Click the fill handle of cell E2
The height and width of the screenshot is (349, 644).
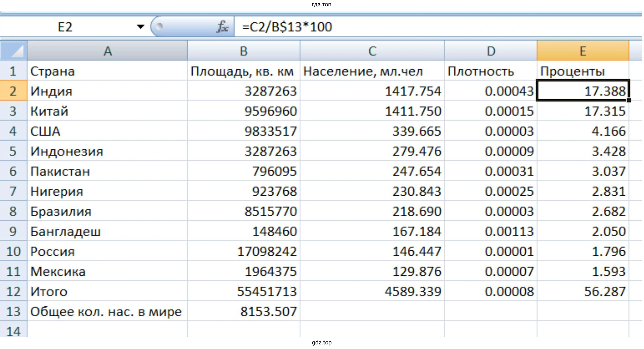pos(629,100)
